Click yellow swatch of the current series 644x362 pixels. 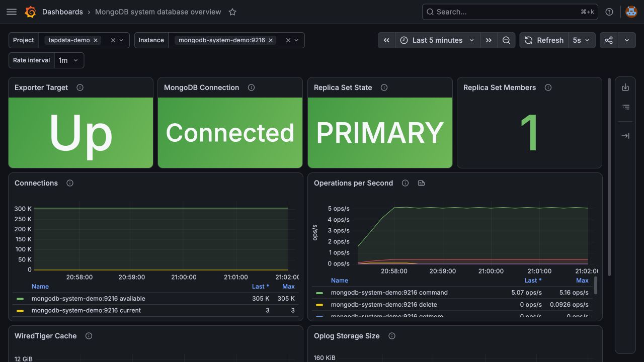[x=20, y=311]
